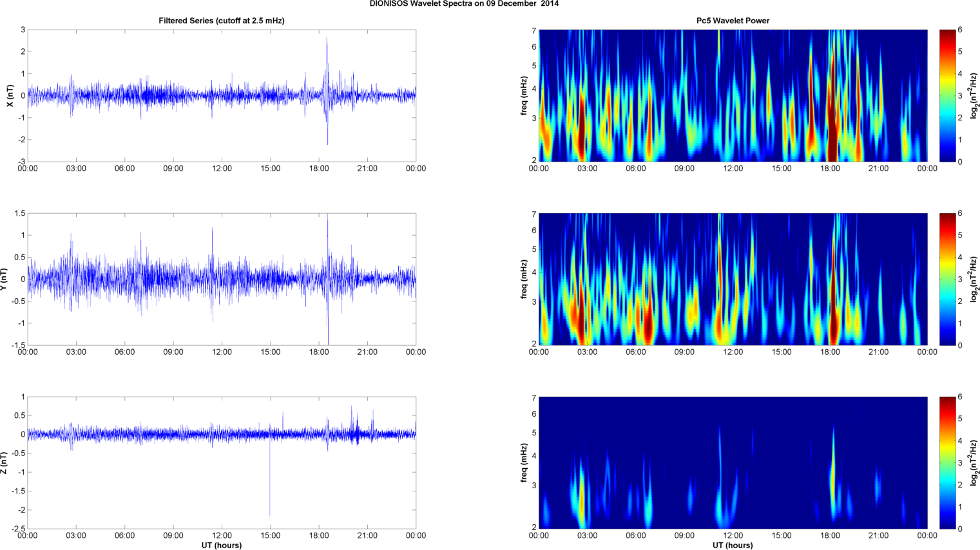Screen dimensions: 980x550
Task: Click the "Z (nT)" axis label
Action: pos(4,463)
